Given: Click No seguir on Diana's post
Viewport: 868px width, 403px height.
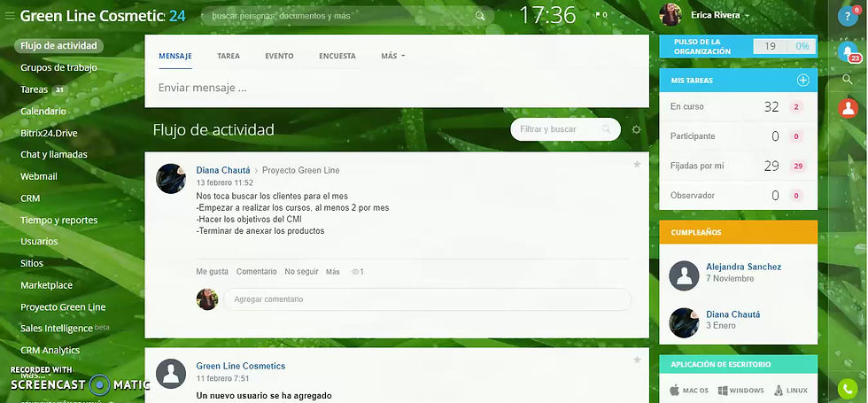Looking at the screenshot, I should tap(301, 272).
